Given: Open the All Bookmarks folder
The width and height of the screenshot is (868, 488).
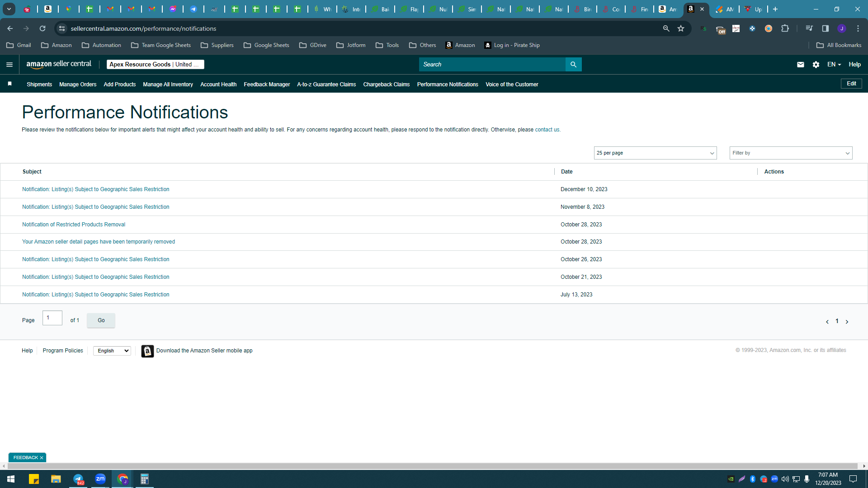Looking at the screenshot, I should pos(839,45).
